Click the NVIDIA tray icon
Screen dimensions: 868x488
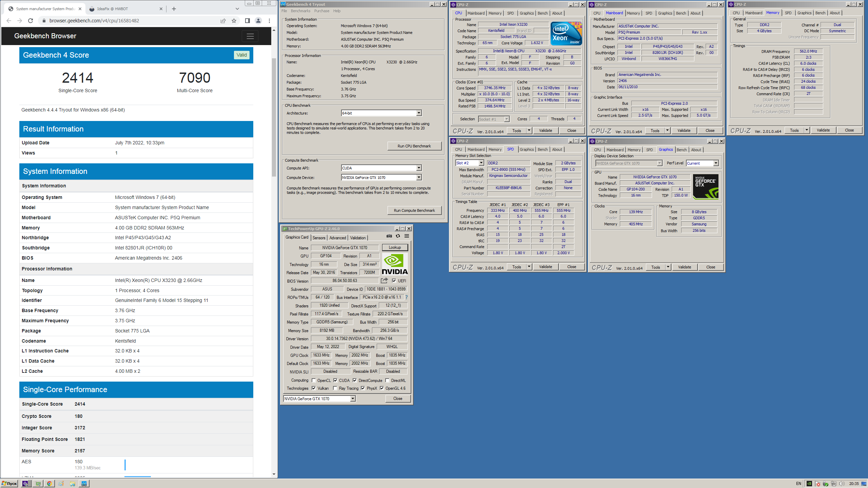(x=809, y=484)
